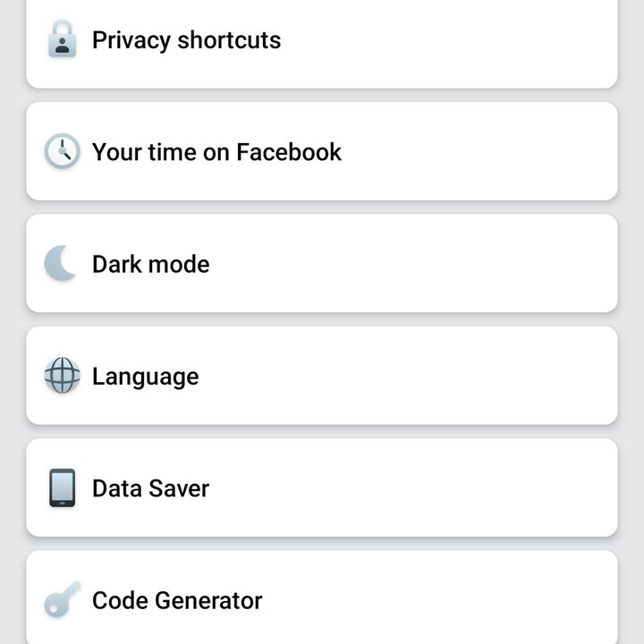Tap the phone-shaped Data Saver icon
This screenshot has width=644, height=644.
tap(62, 487)
